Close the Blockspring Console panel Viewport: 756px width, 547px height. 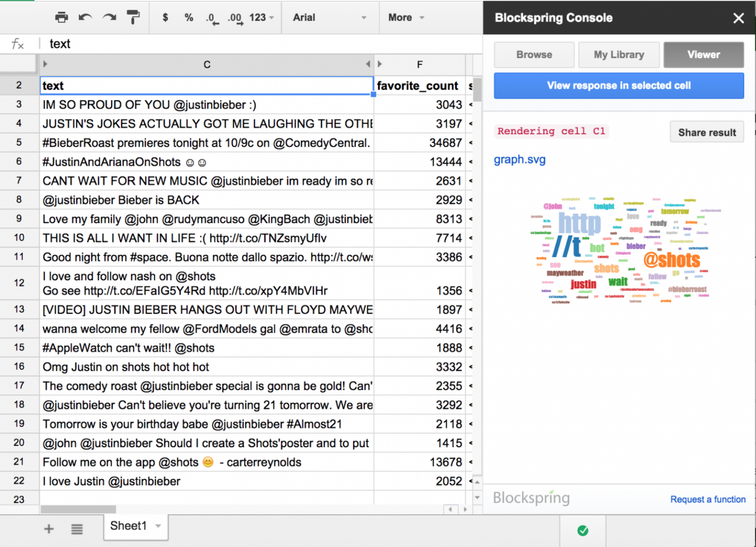pos(739,18)
